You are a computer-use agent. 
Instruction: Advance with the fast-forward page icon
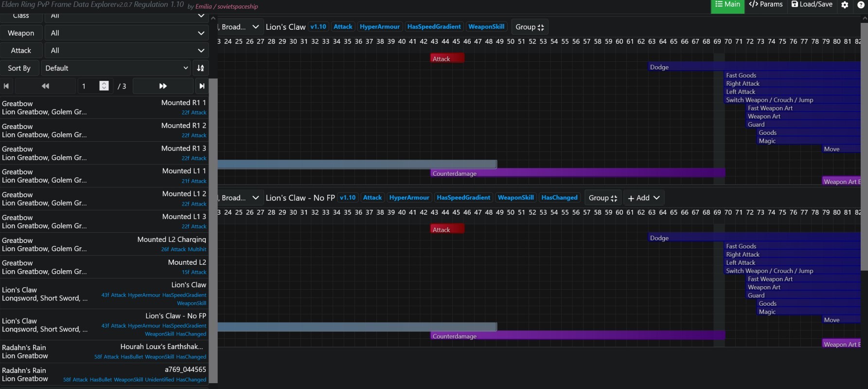click(x=163, y=86)
